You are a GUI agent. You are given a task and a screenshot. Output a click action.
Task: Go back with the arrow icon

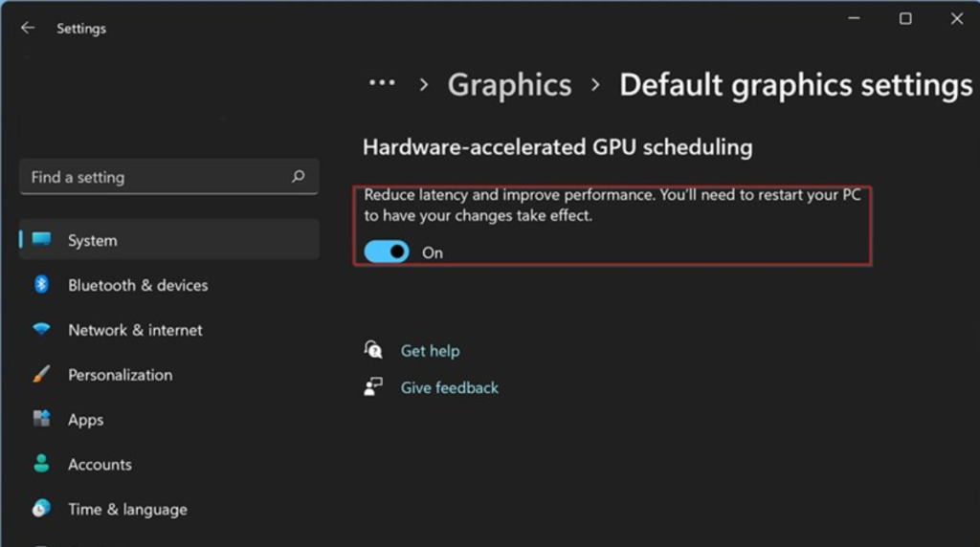click(x=28, y=28)
